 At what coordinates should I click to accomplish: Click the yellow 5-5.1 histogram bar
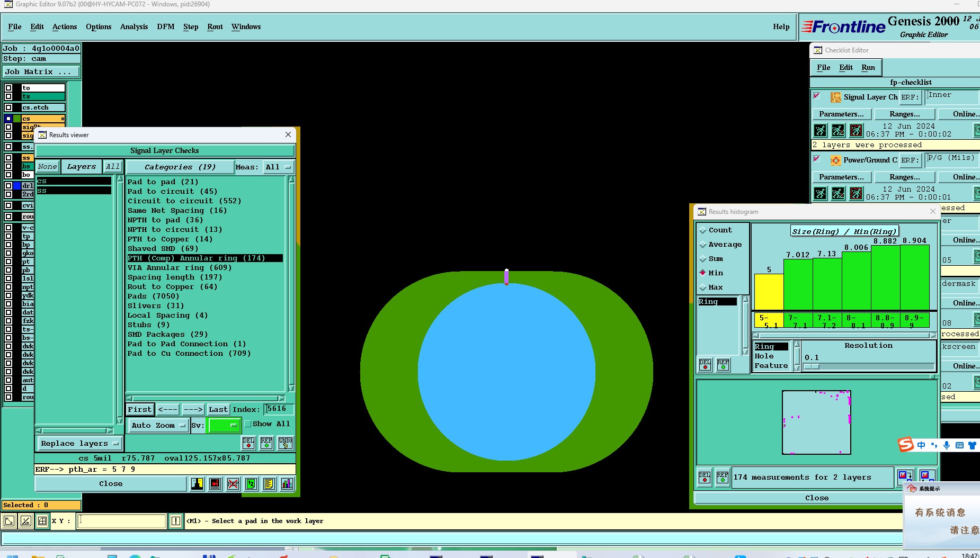(x=769, y=292)
